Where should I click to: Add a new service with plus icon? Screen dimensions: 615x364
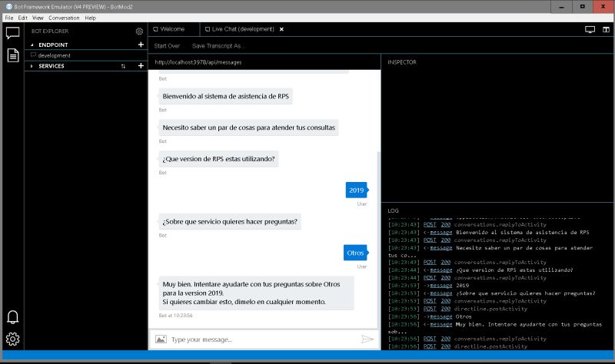[x=141, y=66]
